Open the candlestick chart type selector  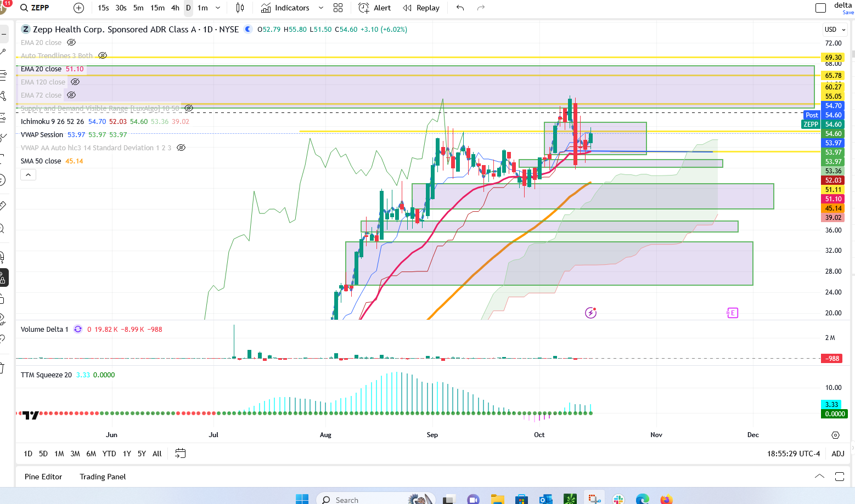click(240, 8)
